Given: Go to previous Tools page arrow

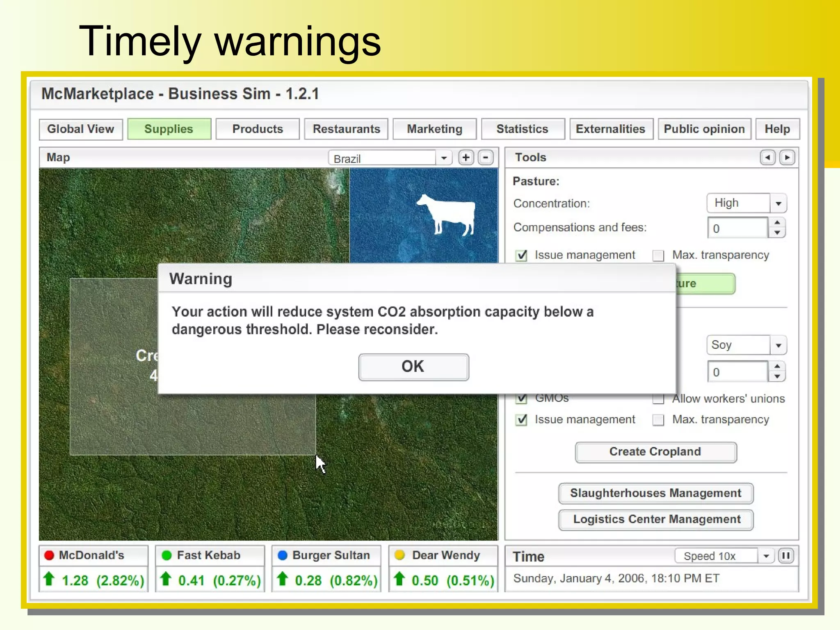Looking at the screenshot, I should (767, 157).
